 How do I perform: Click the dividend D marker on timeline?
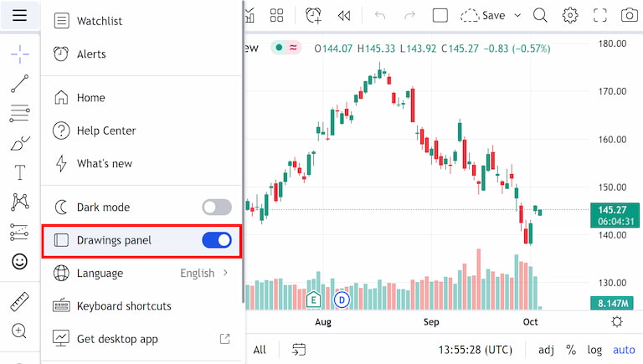pyautogui.click(x=342, y=300)
